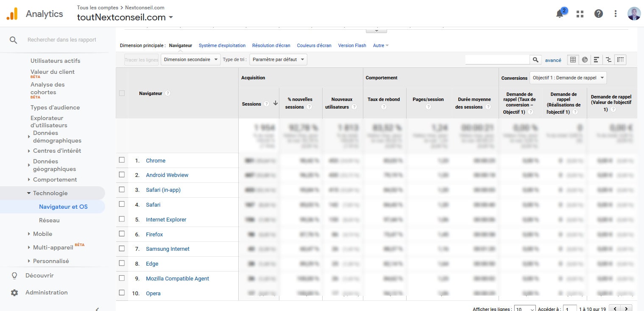
Task: Open the Dimension secondaire dropdown
Action: pos(191,59)
